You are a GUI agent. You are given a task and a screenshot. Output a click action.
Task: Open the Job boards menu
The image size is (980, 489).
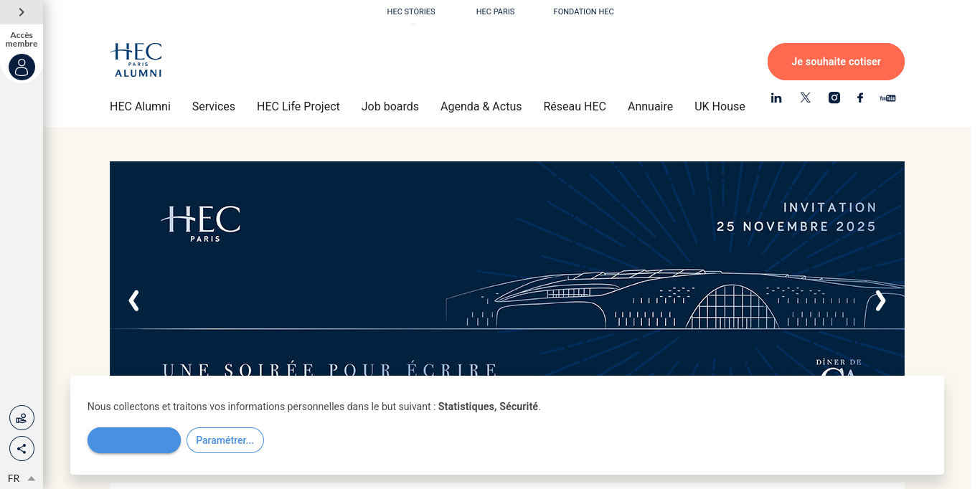coord(390,106)
